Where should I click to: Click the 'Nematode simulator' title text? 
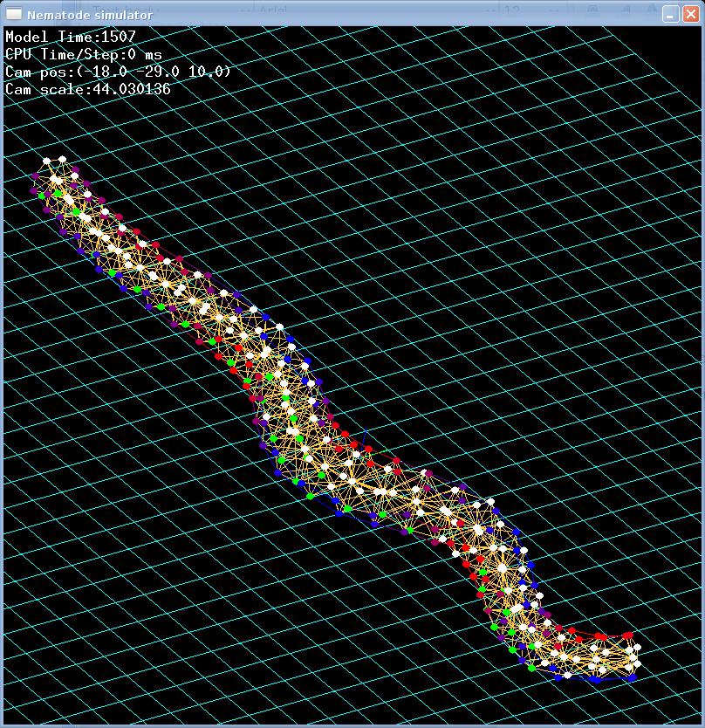point(90,16)
